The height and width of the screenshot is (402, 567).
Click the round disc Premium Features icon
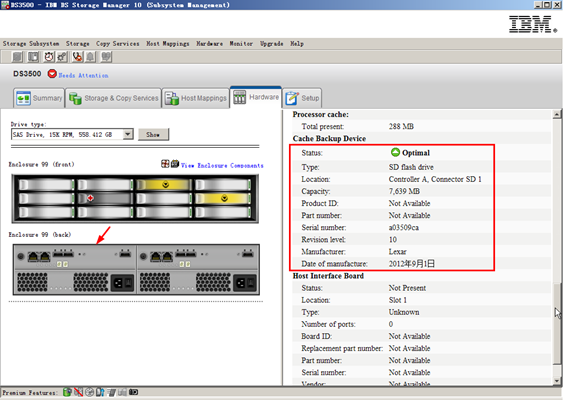click(x=90, y=392)
